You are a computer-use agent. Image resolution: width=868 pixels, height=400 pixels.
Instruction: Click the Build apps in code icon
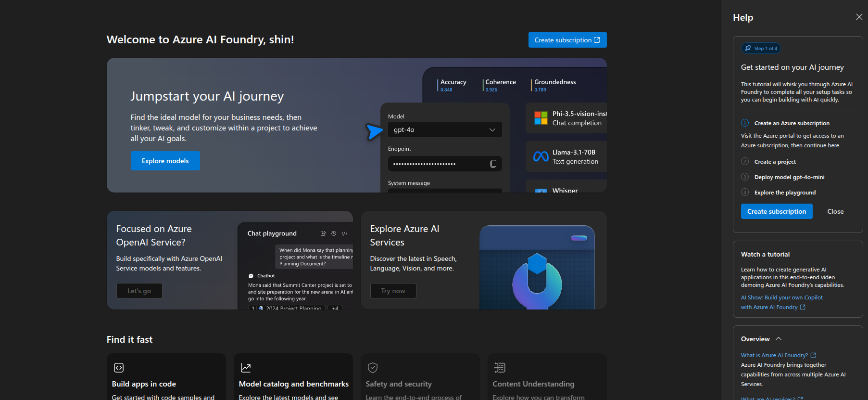tap(119, 368)
